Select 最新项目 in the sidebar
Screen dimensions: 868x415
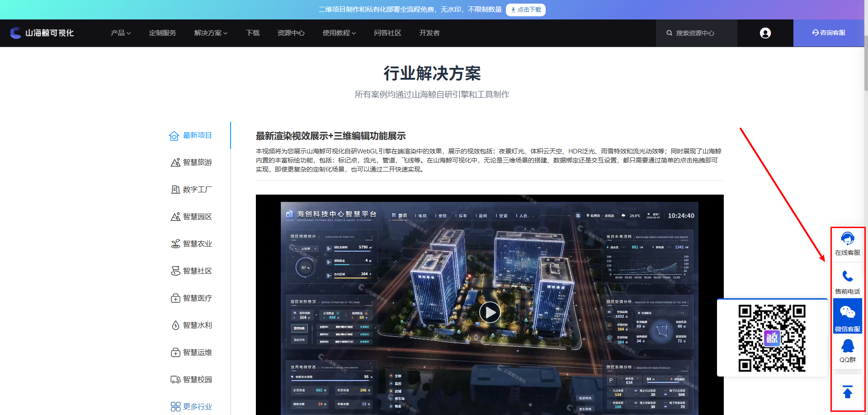191,135
